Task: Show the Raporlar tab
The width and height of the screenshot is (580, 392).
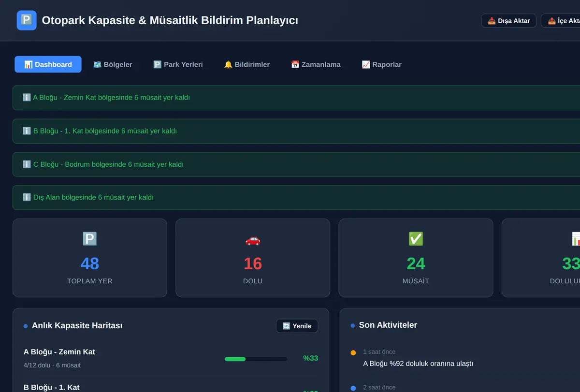Action: [381, 64]
